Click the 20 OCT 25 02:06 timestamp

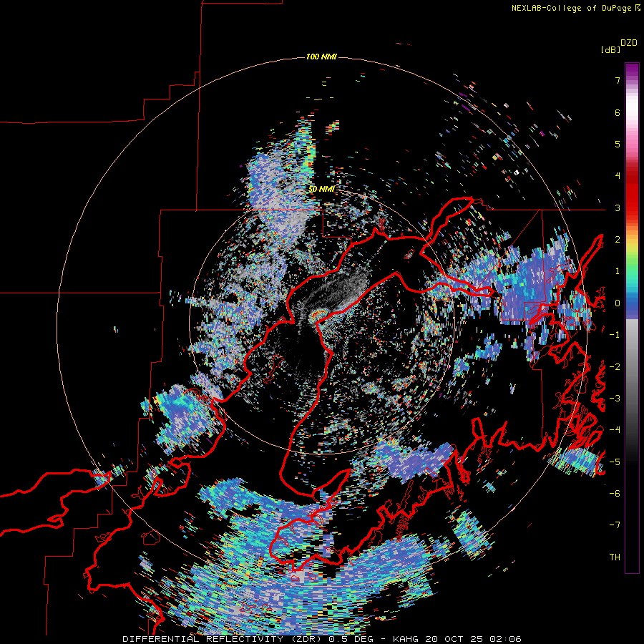coord(473,639)
